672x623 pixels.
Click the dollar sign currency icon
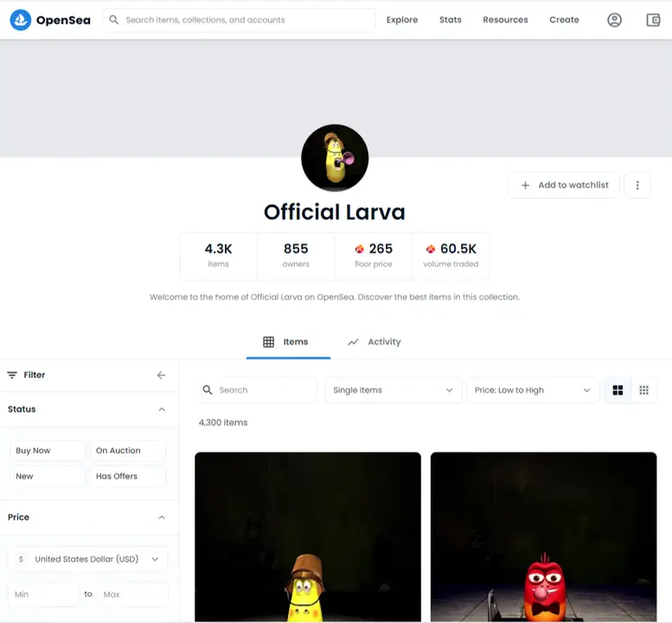pos(21,559)
